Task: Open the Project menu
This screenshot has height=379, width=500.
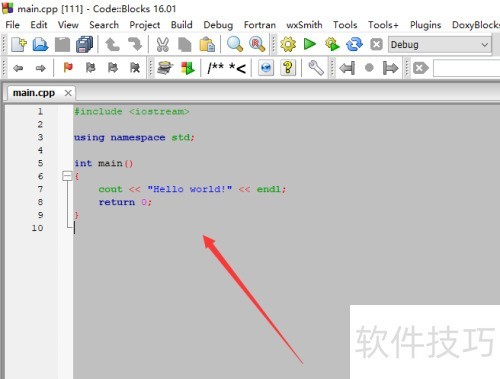Action: pyautogui.click(x=145, y=25)
